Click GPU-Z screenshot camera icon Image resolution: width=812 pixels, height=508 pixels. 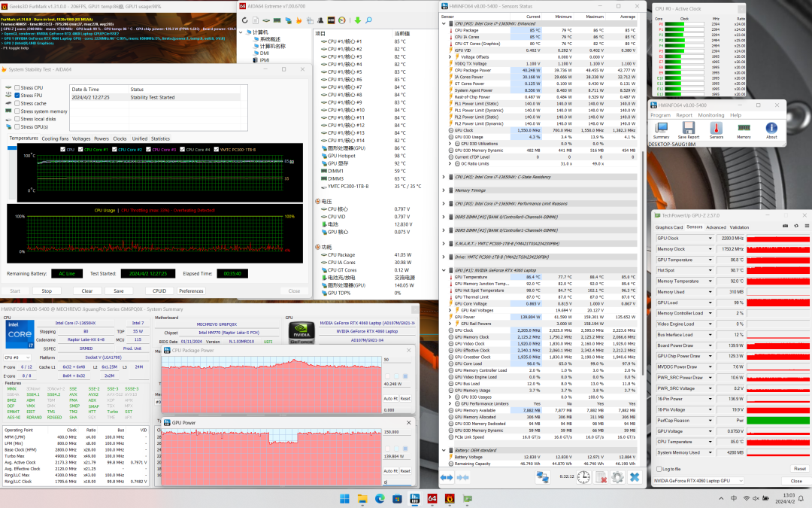785,226
